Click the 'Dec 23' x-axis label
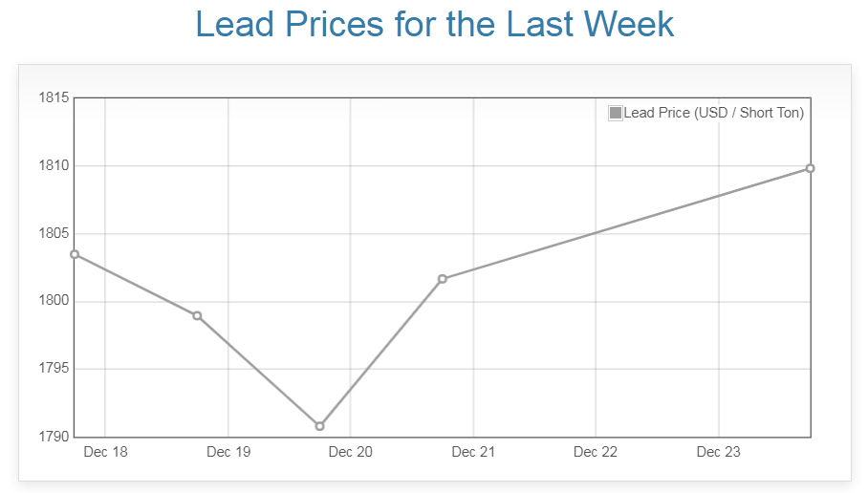 [x=718, y=452]
